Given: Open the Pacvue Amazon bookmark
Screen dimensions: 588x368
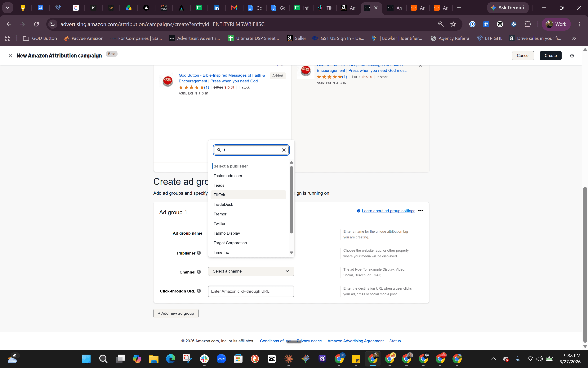Looking at the screenshot, I should click(x=83, y=38).
